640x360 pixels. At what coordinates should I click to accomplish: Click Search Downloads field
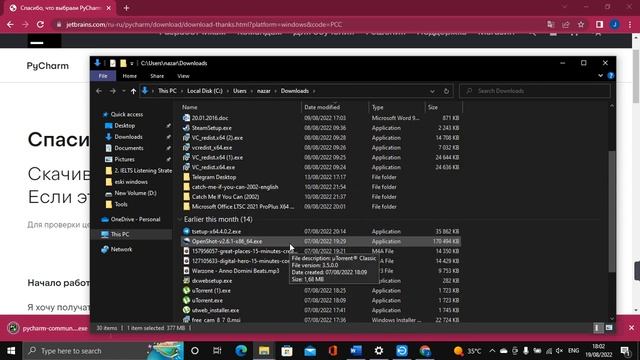point(535,91)
